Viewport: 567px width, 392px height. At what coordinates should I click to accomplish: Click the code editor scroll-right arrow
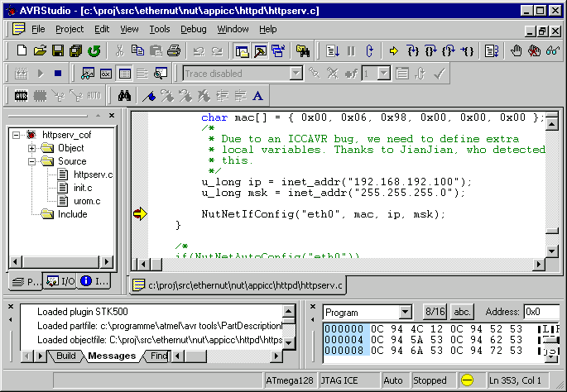click(x=539, y=264)
